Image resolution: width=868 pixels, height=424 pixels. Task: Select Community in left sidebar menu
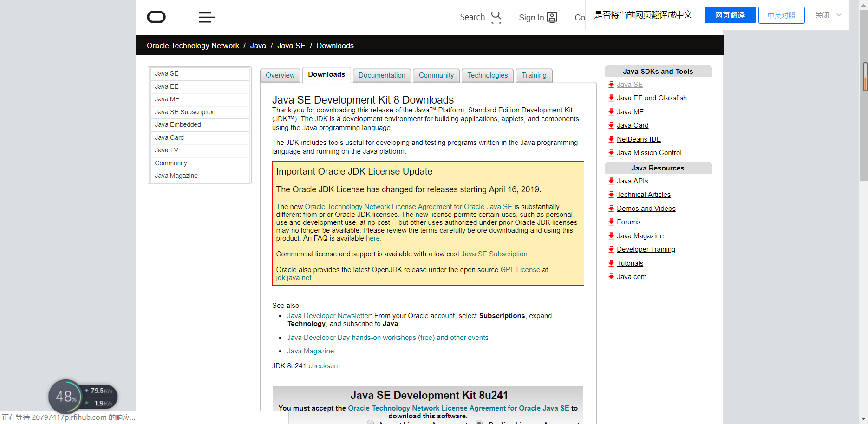200,163
